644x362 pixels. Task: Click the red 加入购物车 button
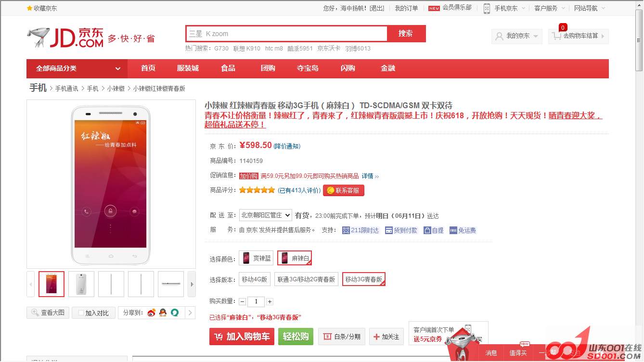click(242, 337)
